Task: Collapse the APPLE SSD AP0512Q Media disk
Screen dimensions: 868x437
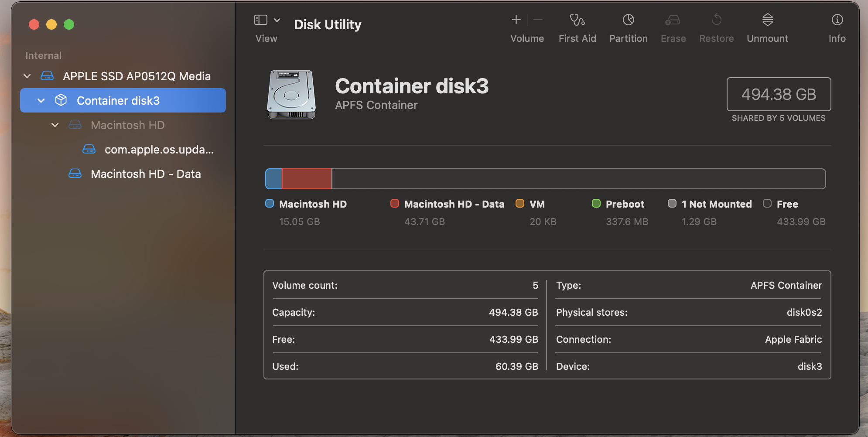Action: click(27, 76)
